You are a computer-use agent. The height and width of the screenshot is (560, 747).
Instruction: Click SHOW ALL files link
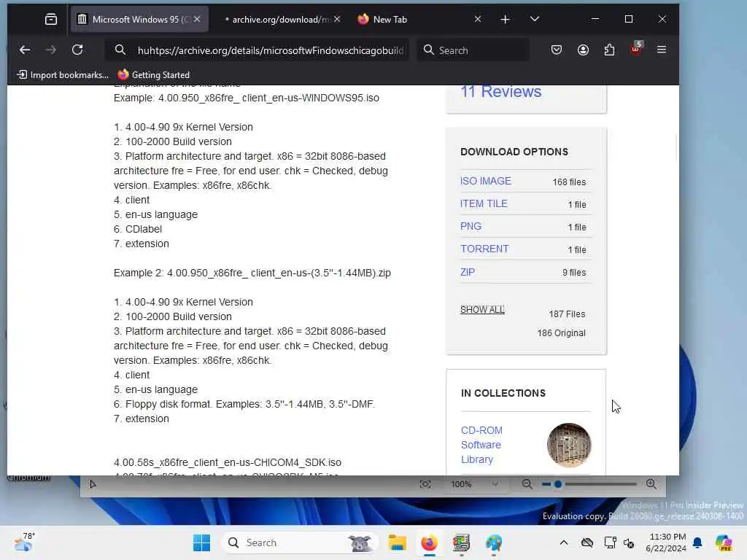(x=482, y=309)
